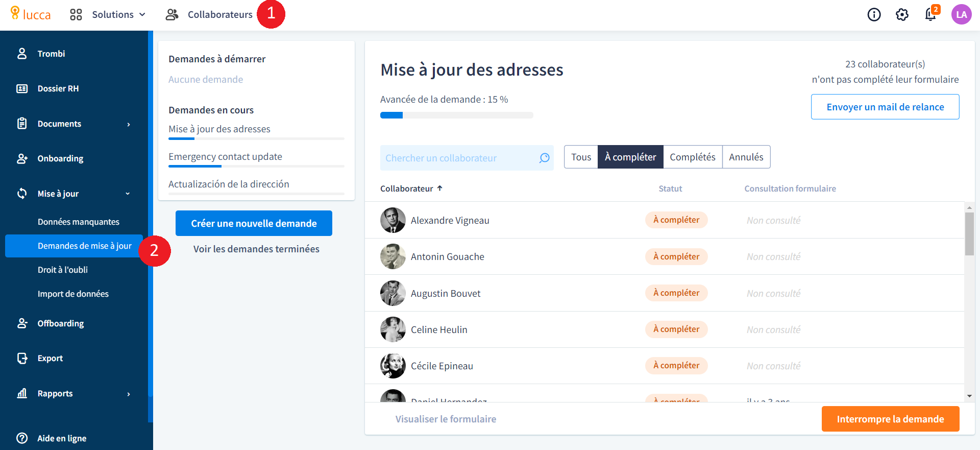
Task: Expand the Solutions dropdown chevron
Action: pos(142,14)
